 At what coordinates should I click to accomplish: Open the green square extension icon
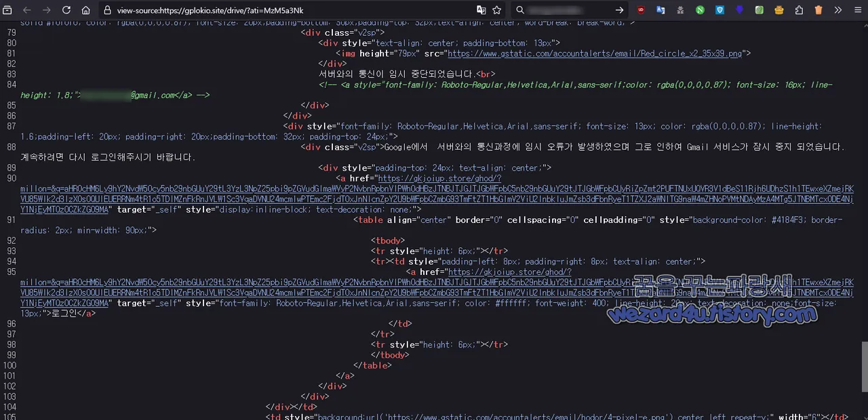(x=759, y=10)
